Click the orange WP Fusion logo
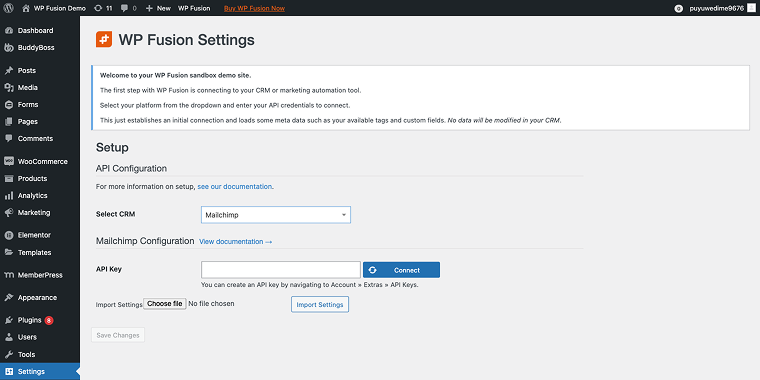 [x=104, y=39]
